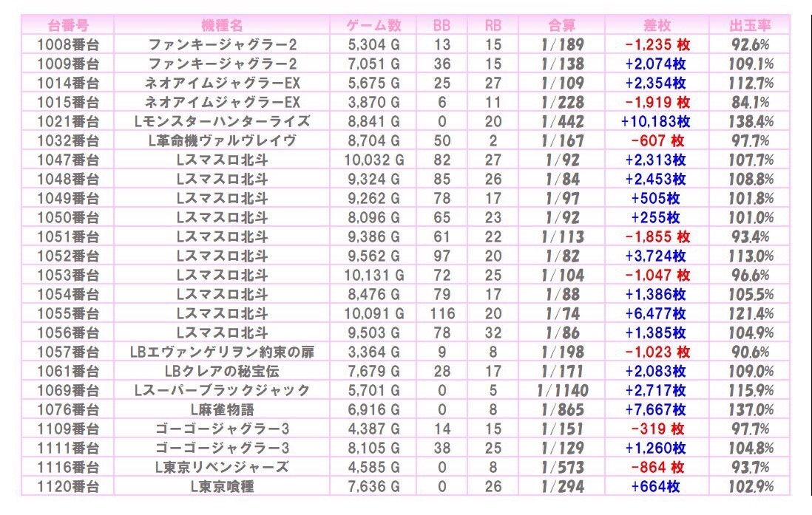Click the 1/1140 combined probability cell

(564, 390)
